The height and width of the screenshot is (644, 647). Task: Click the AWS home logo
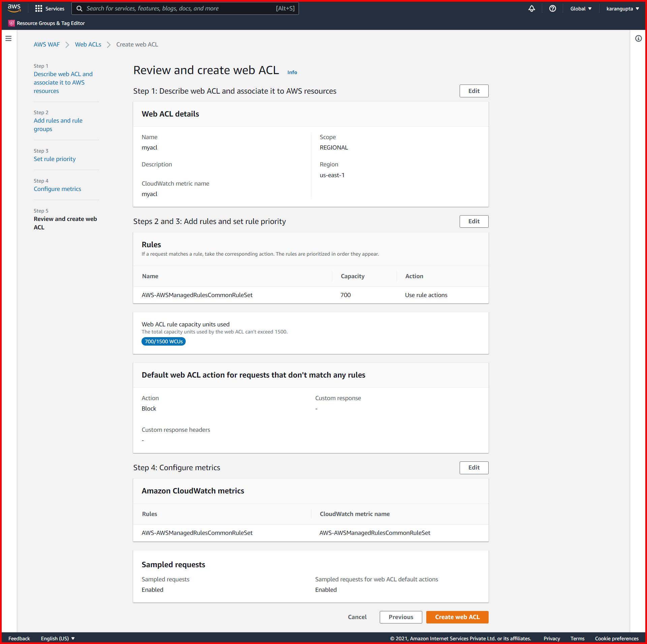[13, 8]
